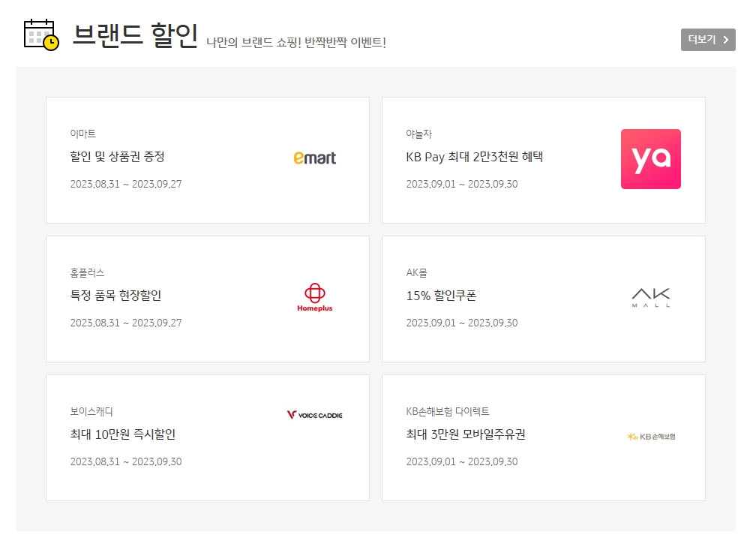
Task: Open the KB손해보험 다이렉트 모바일주유권 event
Action: point(544,436)
